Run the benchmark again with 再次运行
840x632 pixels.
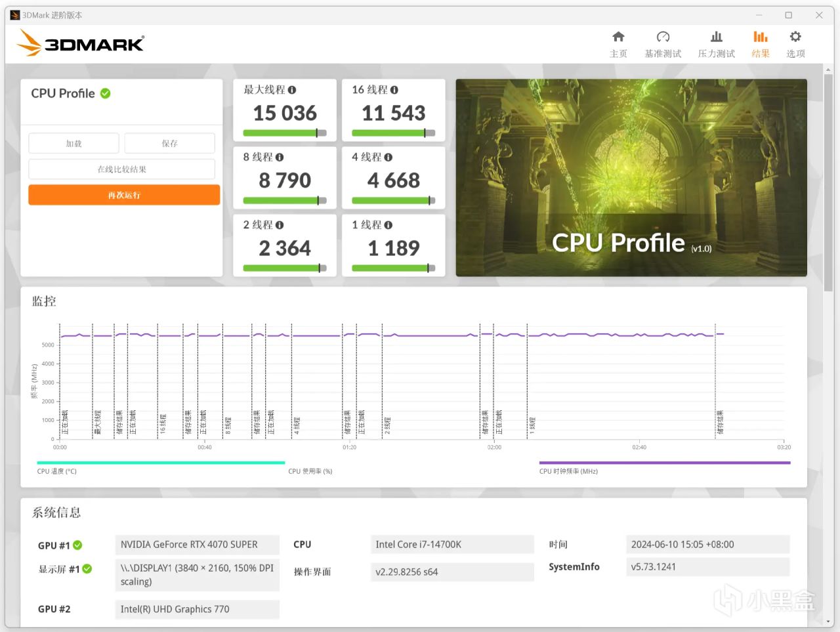click(x=124, y=195)
